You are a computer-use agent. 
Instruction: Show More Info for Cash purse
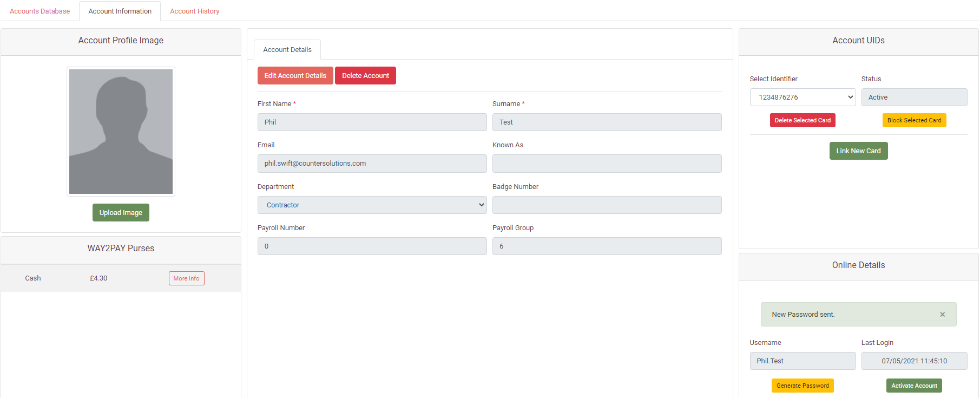(x=186, y=278)
